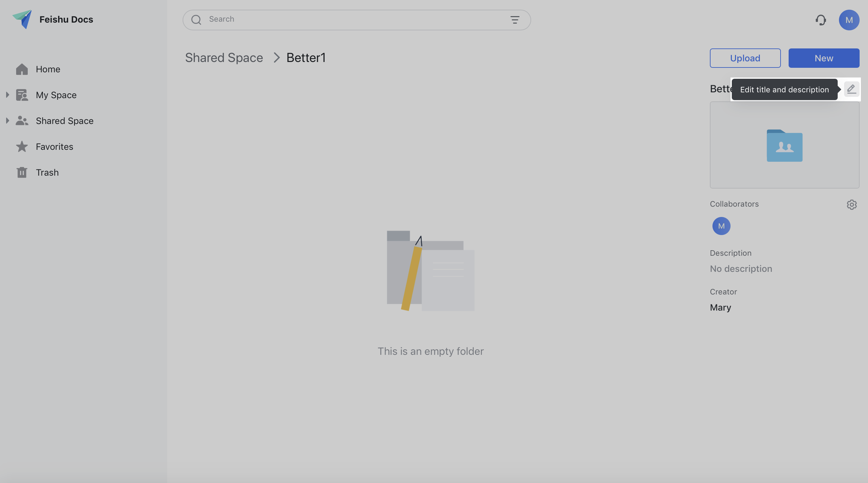Focus the Search input field
Screen dimensions: 868x483
pyautogui.click(x=357, y=20)
